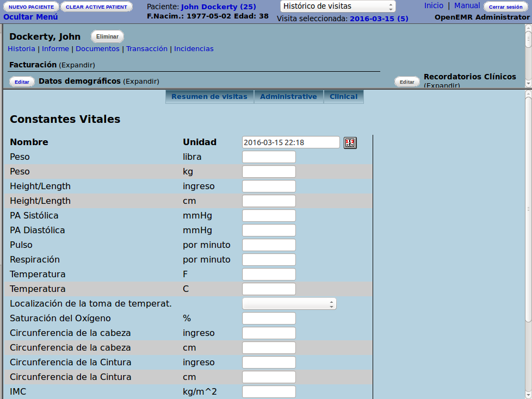Screen dimensions: 532x399
Task: Open the Resumen de visitas tab
Action: [x=209, y=97]
